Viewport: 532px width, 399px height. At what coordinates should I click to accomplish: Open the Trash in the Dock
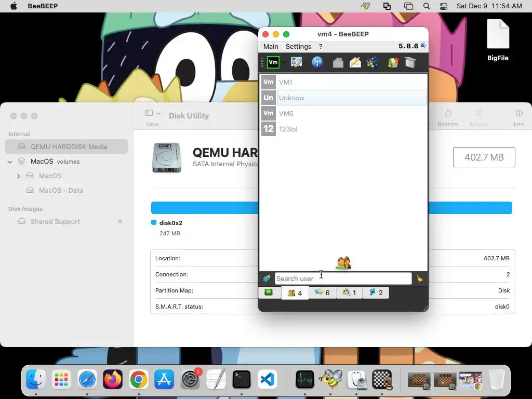point(496,379)
